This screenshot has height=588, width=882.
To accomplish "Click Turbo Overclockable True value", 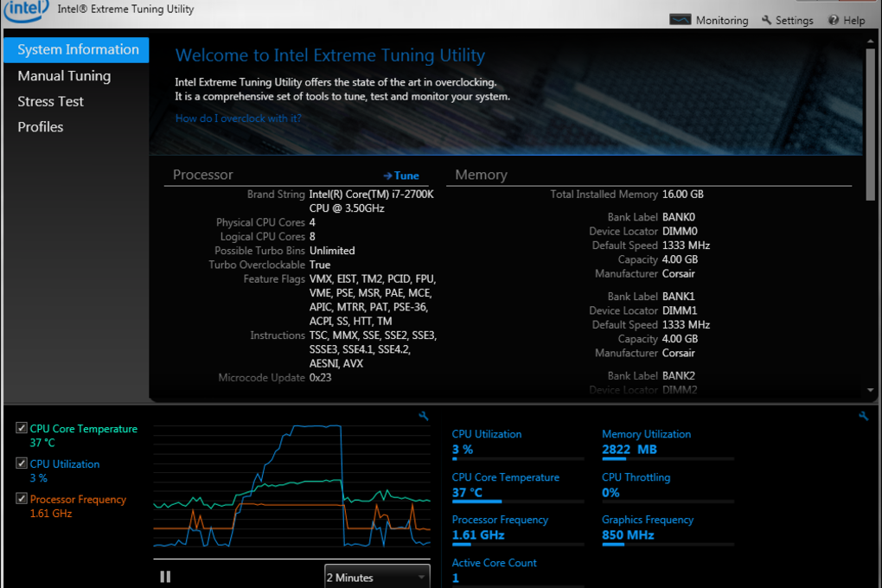I will (x=319, y=265).
